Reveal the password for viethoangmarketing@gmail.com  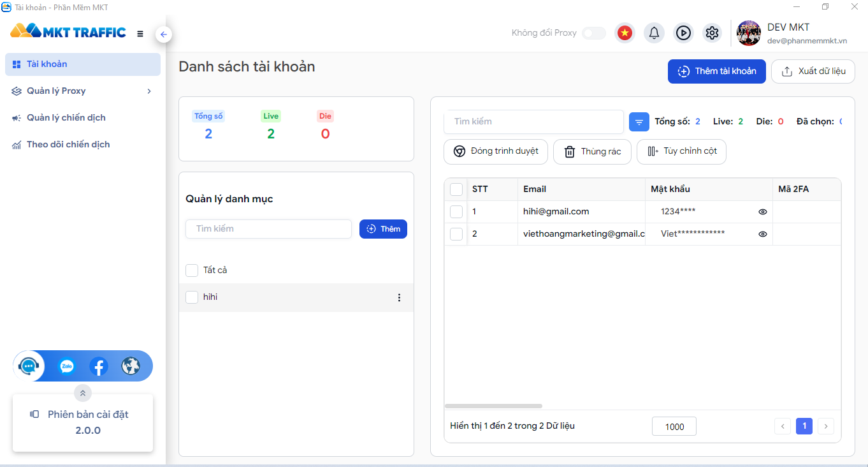[763, 233]
